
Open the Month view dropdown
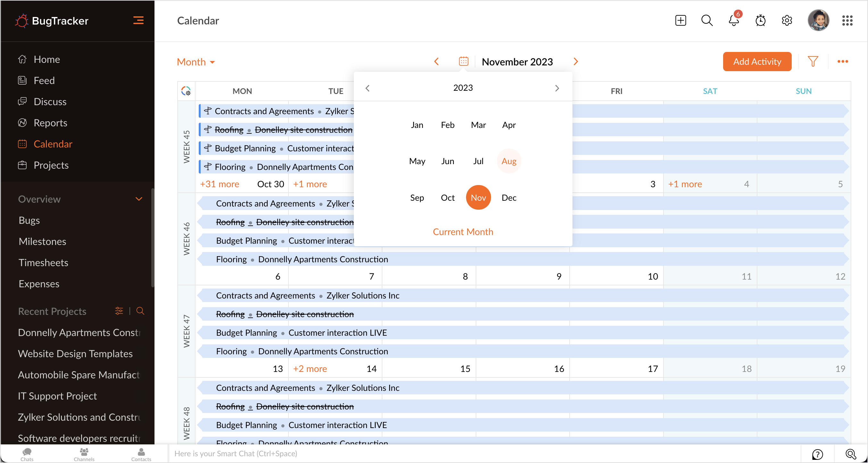click(x=196, y=62)
